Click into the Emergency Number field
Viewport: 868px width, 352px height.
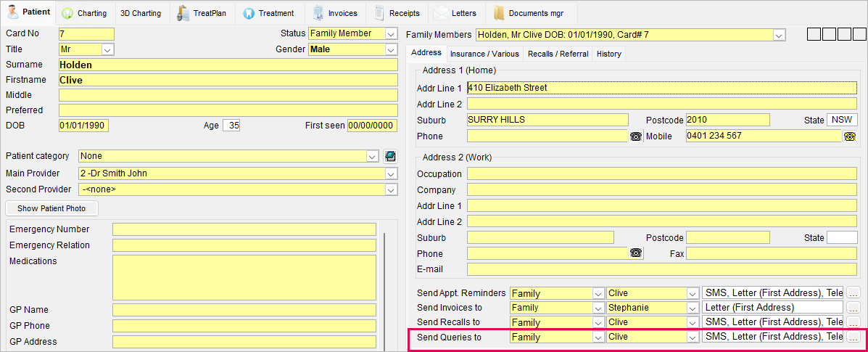tap(244, 229)
